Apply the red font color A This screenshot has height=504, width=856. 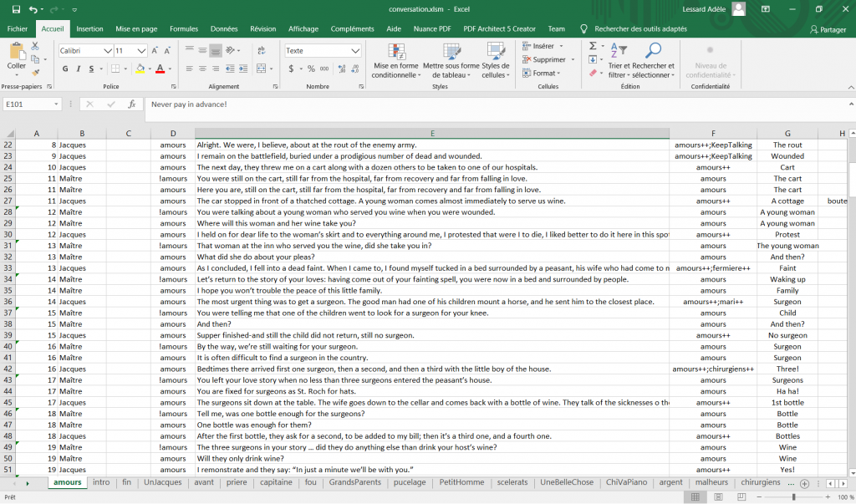160,69
